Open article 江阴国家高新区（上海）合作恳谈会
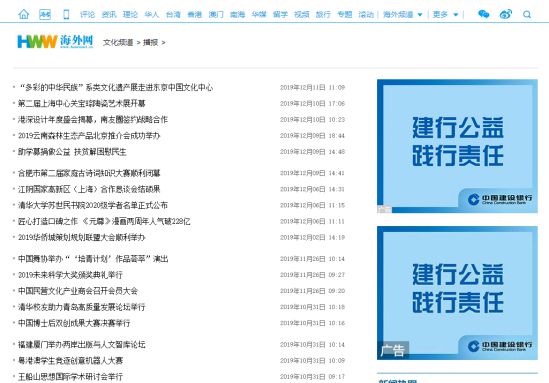 pyautogui.click(x=89, y=189)
